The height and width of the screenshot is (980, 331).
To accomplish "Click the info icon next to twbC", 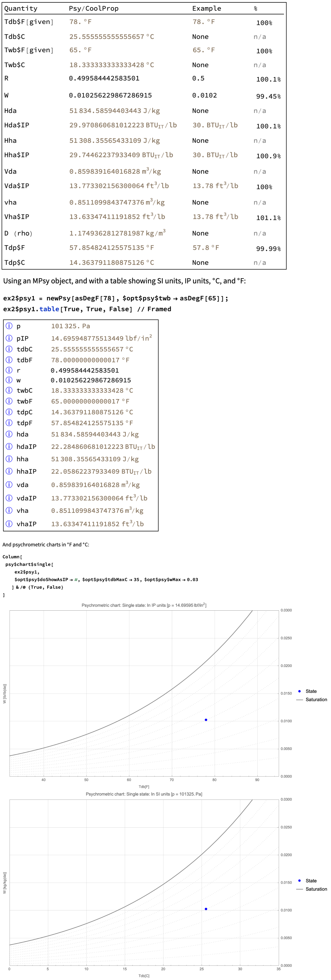I will tap(9, 390).
